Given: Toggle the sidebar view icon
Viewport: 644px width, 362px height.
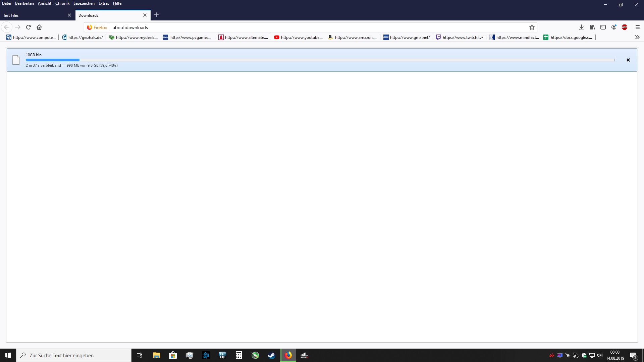Looking at the screenshot, I should [x=603, y=27].
